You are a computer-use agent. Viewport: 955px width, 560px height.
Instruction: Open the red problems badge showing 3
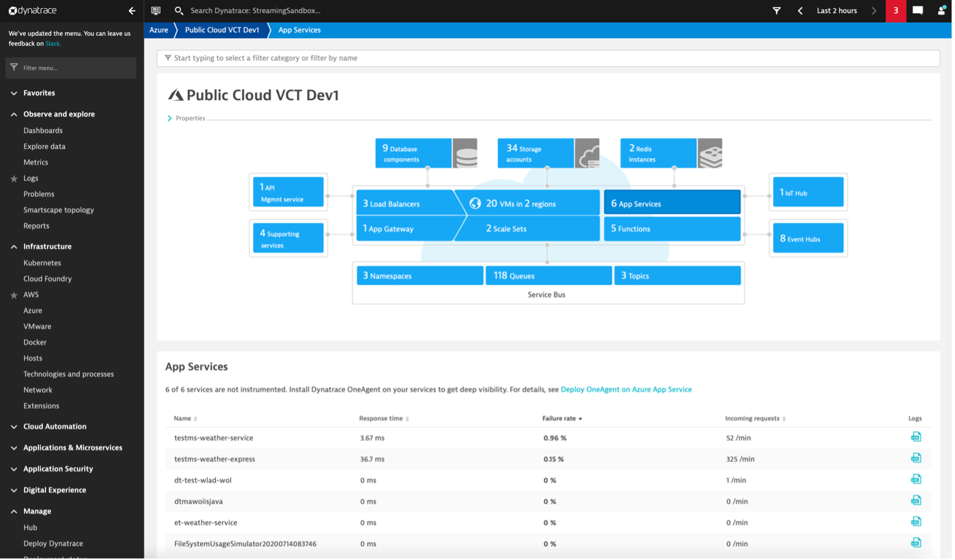pos(896,11)
